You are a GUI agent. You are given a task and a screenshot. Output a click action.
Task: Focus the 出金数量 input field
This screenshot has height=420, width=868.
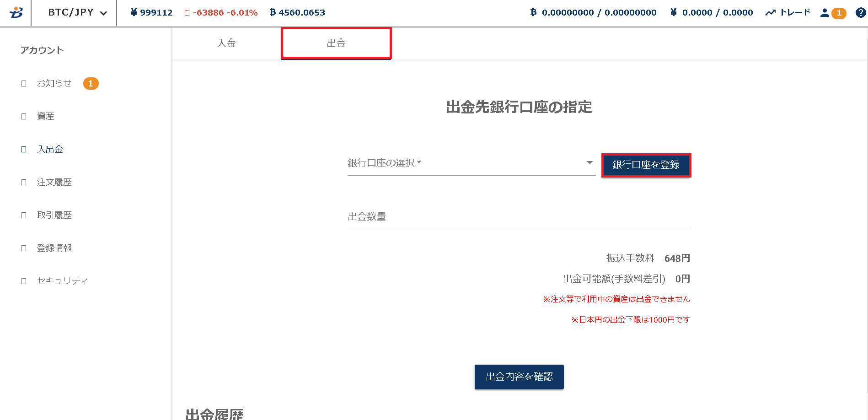519,217
